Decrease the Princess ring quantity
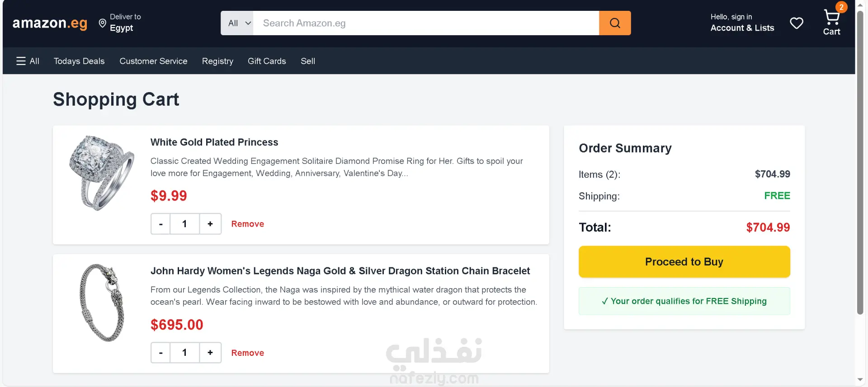 (161, 224)
